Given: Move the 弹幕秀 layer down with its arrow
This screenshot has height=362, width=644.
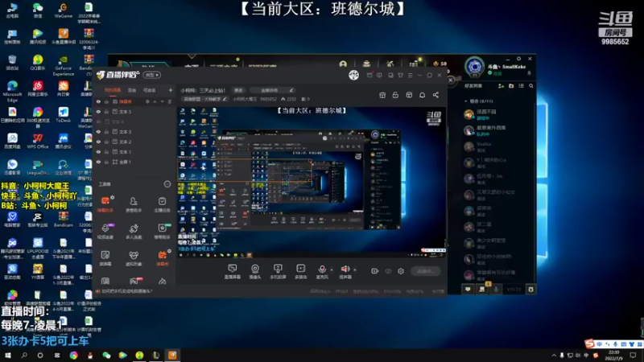Looking at the screenshot, I should pos(162,101).
